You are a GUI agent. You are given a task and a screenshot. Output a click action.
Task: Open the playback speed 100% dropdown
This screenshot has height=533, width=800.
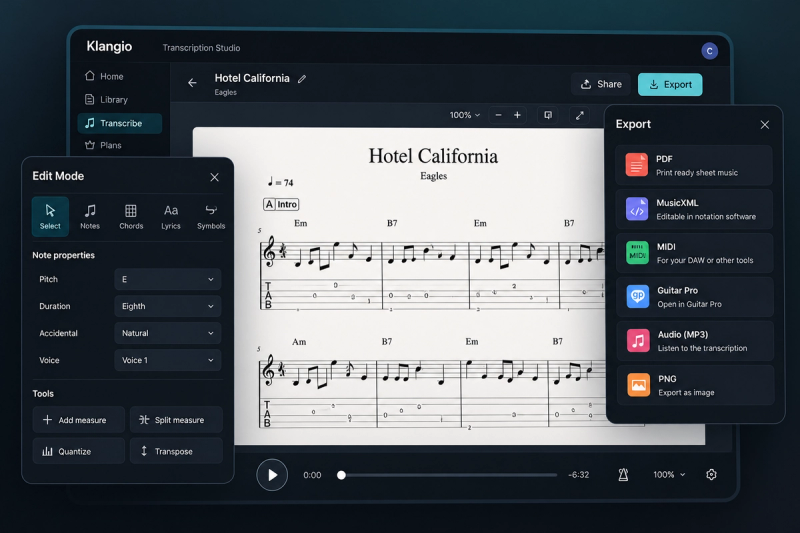point(669,475)
